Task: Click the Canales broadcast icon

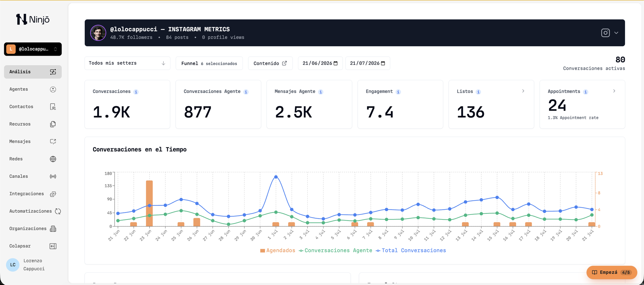Action: pyautogui.click(x=53, y=176)
